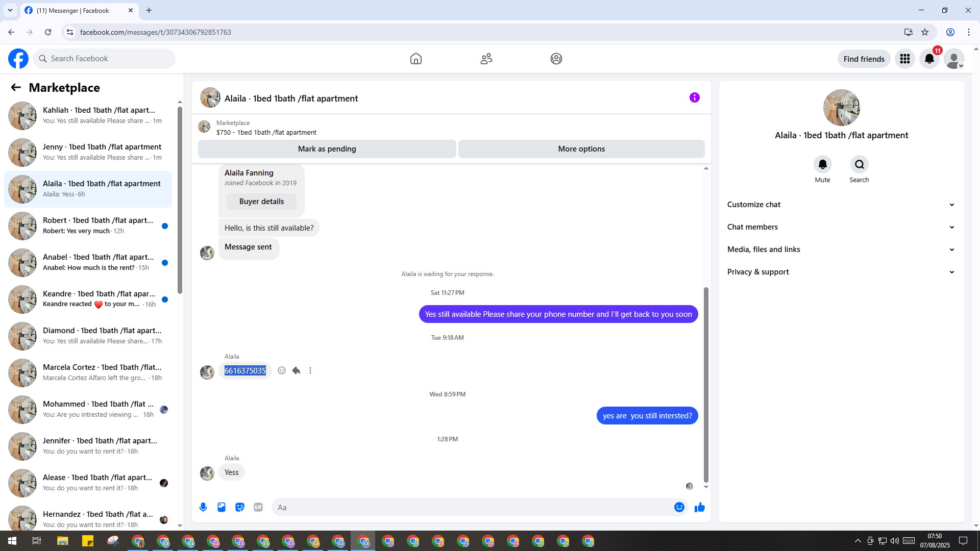
Task: Open the Windows notification center
Action: point(963,541)
